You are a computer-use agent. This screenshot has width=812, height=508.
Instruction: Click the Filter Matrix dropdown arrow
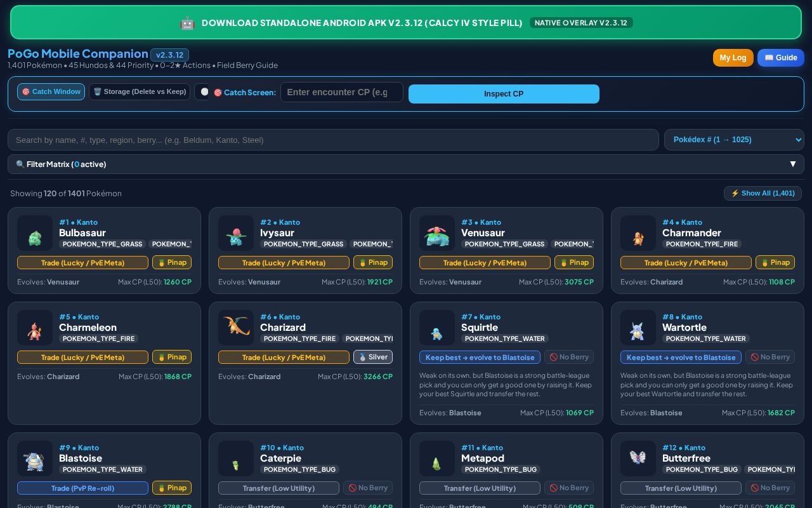point(792,164)
